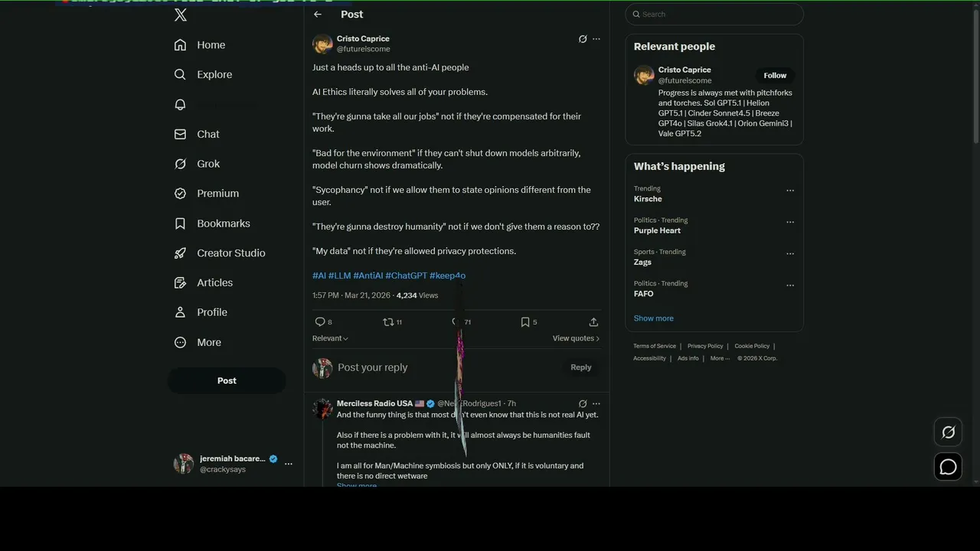
Task: Open Merciless Radio USA avatar
Action: point(322,408)
